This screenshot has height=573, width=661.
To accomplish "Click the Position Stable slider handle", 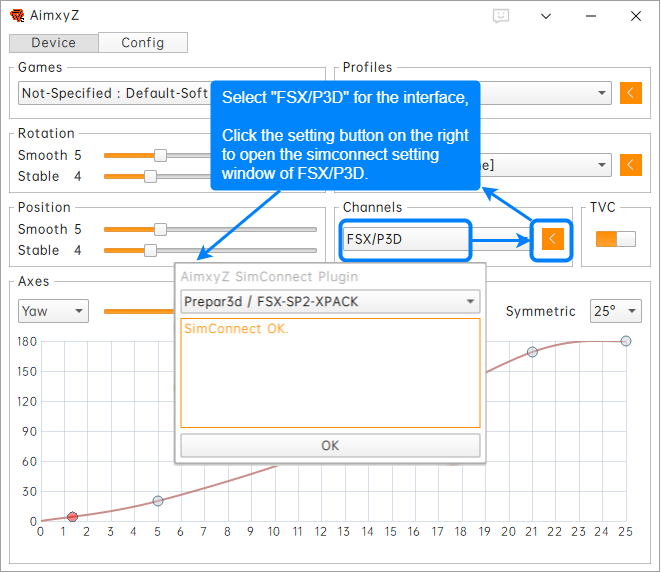I will [150, 250].
